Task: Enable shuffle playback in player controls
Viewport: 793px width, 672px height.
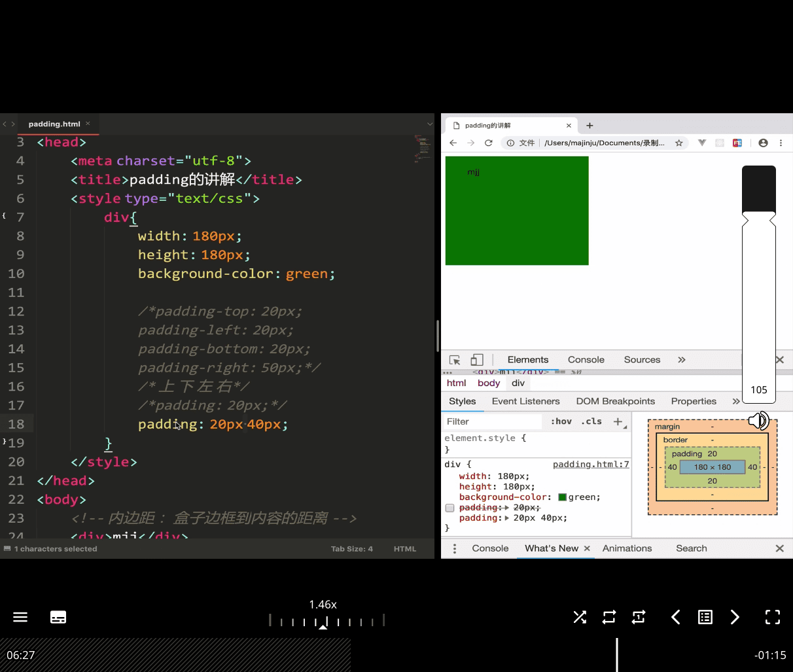Action: (580, 617)
